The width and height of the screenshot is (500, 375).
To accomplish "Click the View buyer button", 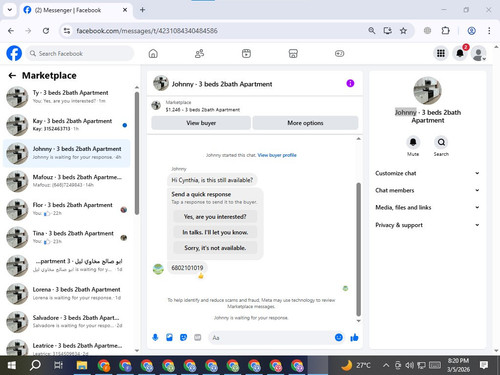I will click(x=201, y=123).
